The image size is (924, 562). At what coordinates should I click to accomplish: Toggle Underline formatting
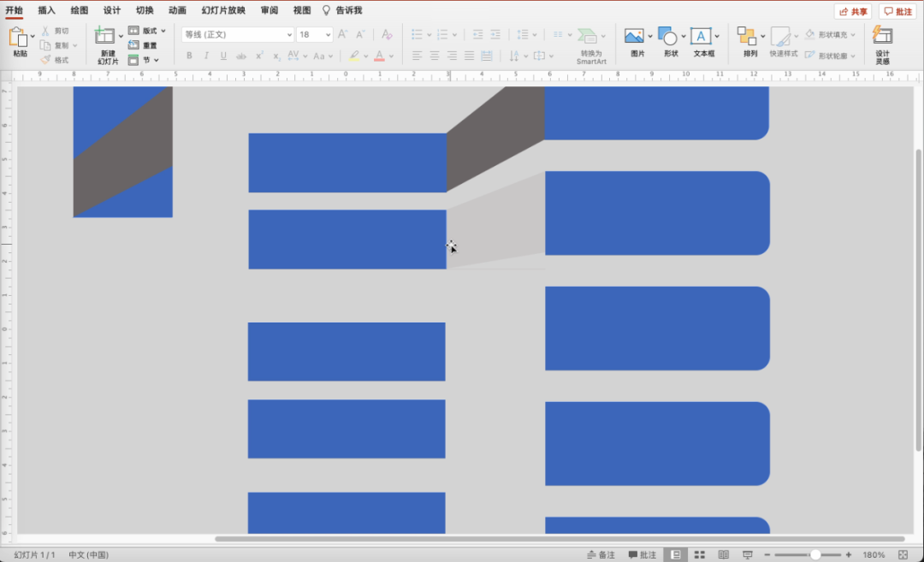(223, 56)
